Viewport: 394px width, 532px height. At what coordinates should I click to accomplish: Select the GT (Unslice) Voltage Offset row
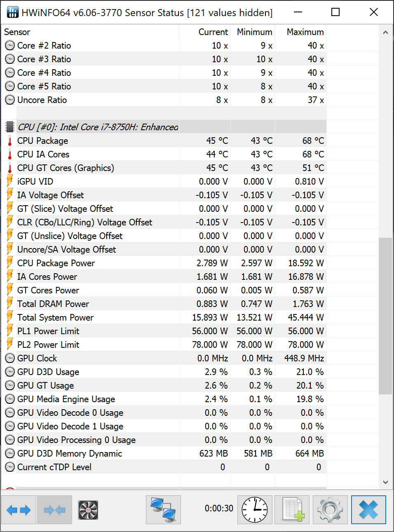point(164,236)
